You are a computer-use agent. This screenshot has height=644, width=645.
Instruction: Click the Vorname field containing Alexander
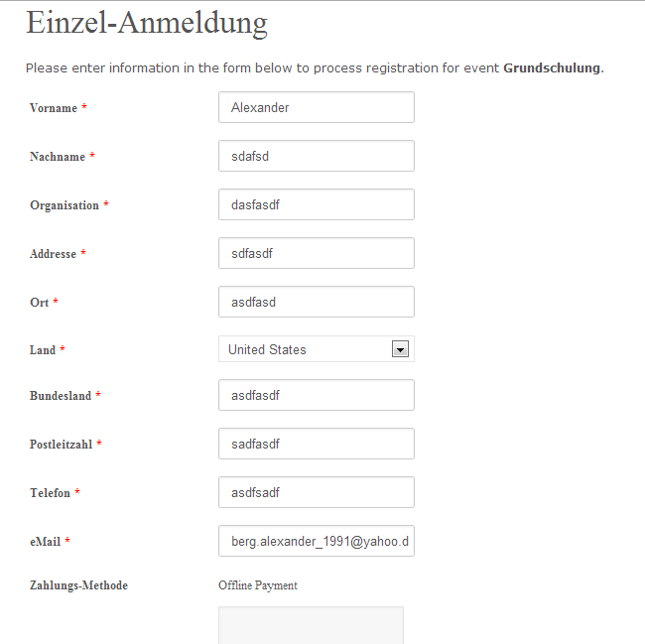pos(317,107)
